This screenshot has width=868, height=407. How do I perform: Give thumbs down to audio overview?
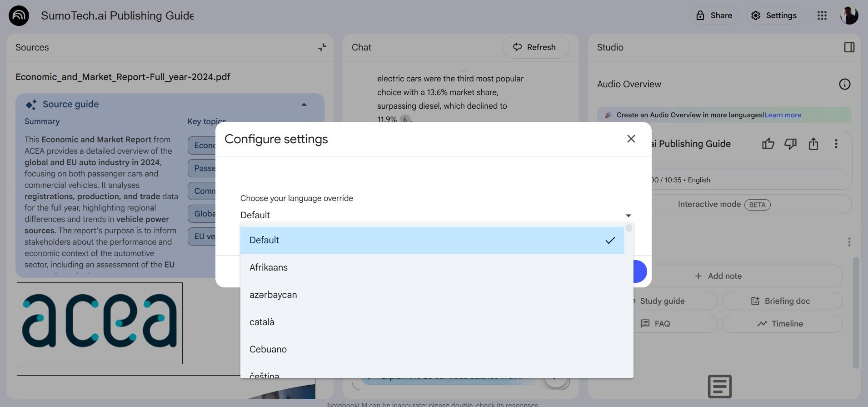(791, 144)
